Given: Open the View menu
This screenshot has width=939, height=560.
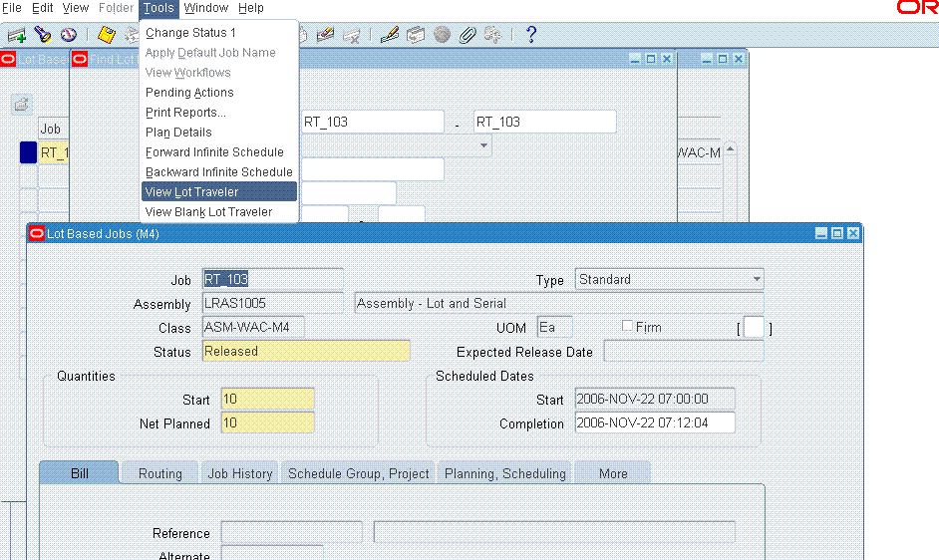Looking at the screenshot, I should coord(76,8).
